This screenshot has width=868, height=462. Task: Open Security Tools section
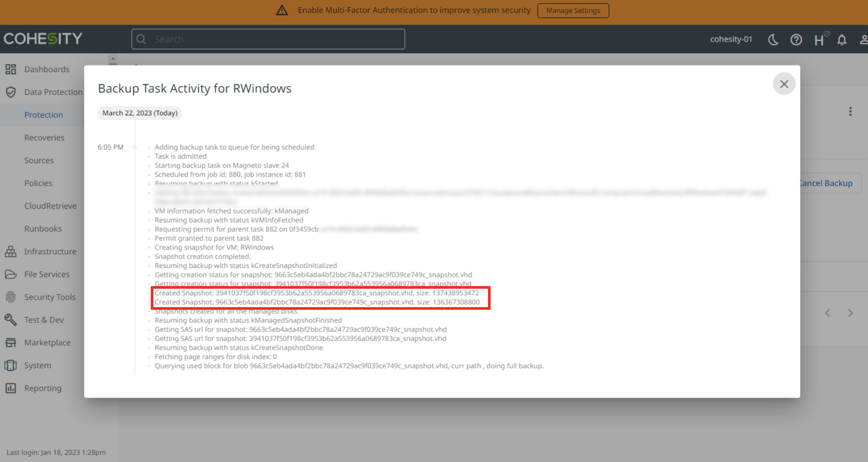[50, 297]
